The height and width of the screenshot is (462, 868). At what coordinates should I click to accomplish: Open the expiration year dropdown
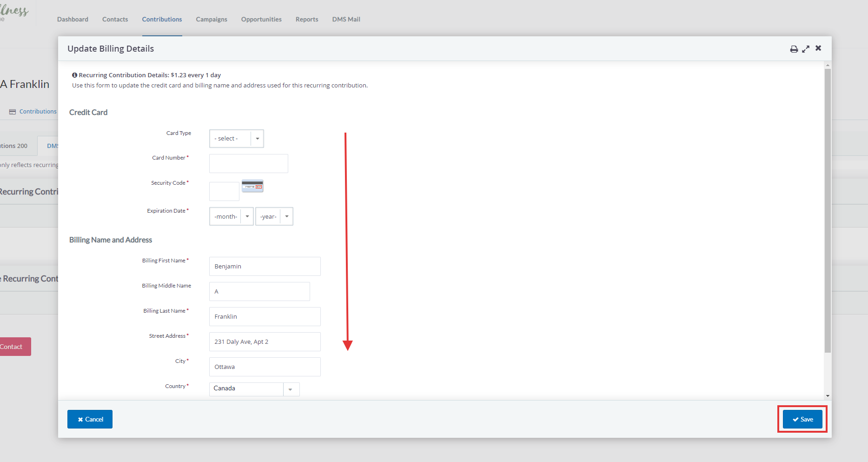tap(274, 216)
